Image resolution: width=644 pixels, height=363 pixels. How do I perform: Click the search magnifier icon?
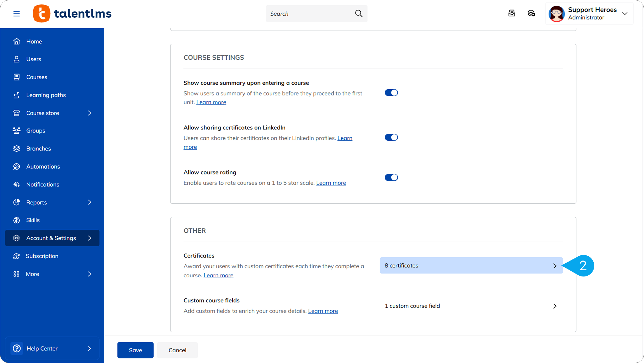359,13
